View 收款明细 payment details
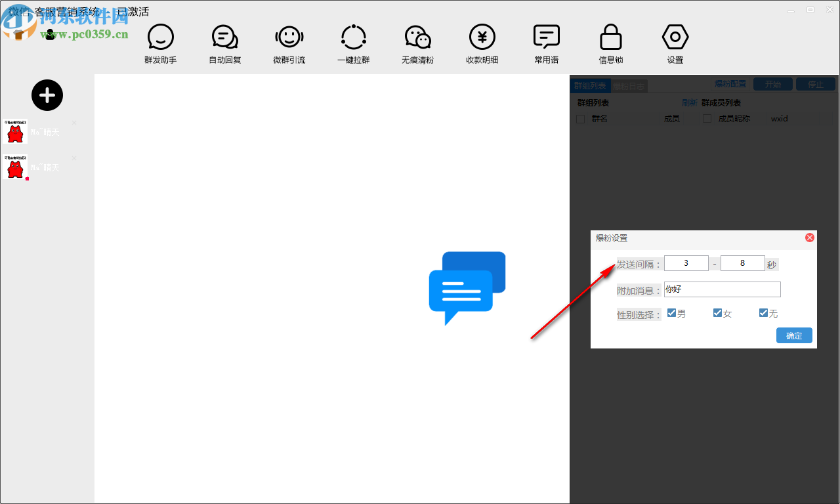This screenshot has width=840, height=504. click(482, 38)
